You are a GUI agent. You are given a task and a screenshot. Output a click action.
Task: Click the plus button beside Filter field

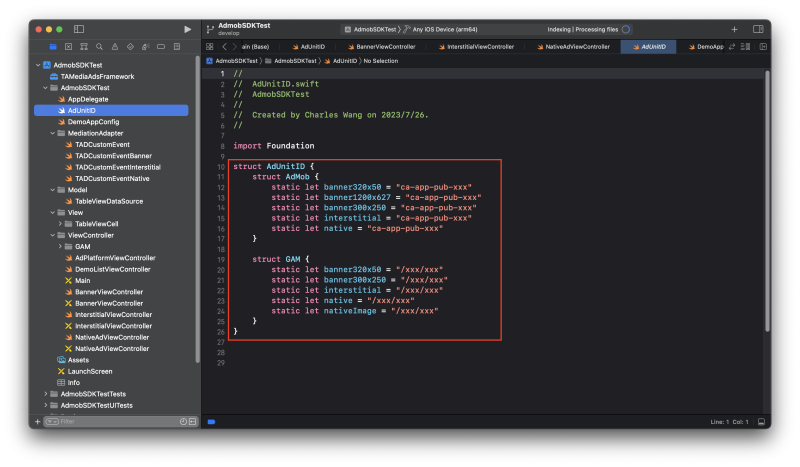pos(37,422)
